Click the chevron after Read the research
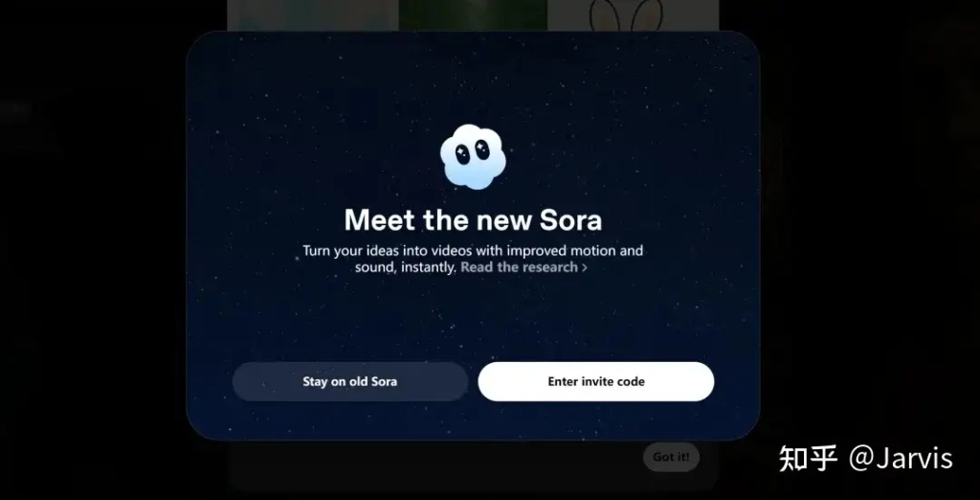This screenshot has height=500, width=980. click(585, 268)
